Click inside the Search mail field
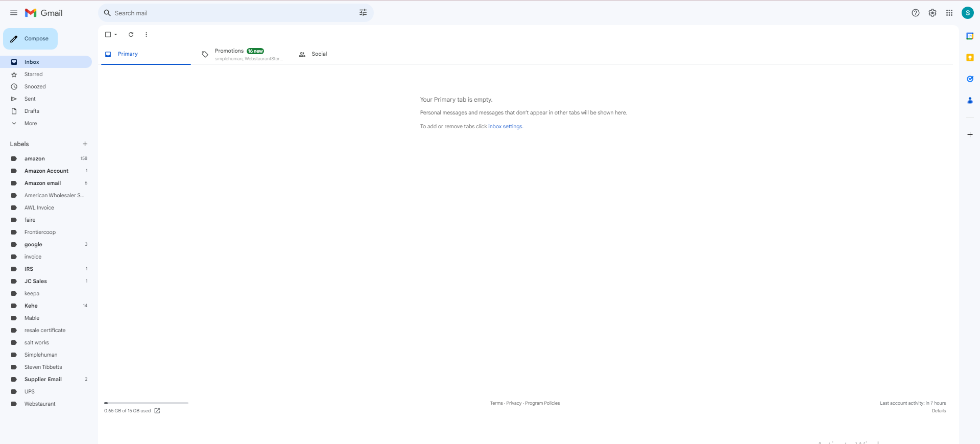The height and width of the screenshot is (444, 980). point(235,13)
